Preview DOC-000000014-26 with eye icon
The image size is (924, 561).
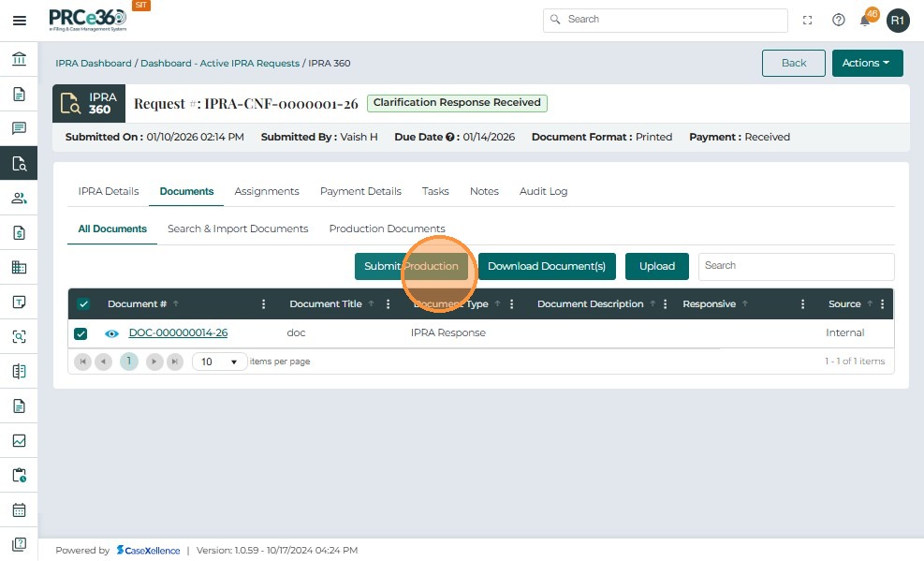click(x=111, y=333)
